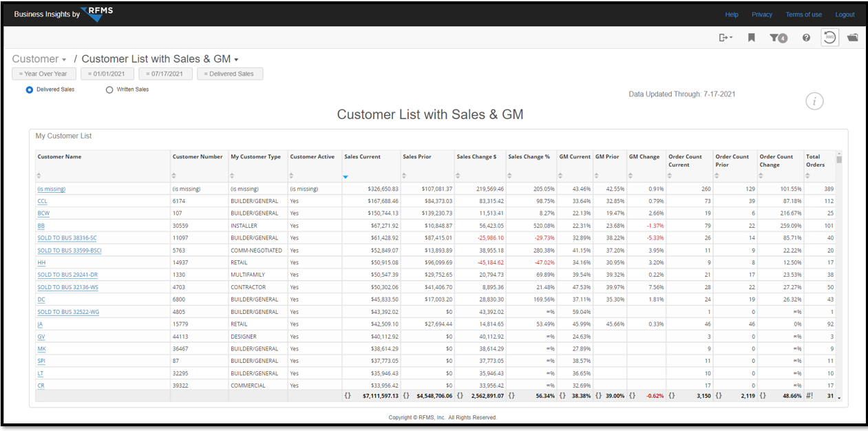
Task: Open Terms of use in header
Action: point(803,14)
